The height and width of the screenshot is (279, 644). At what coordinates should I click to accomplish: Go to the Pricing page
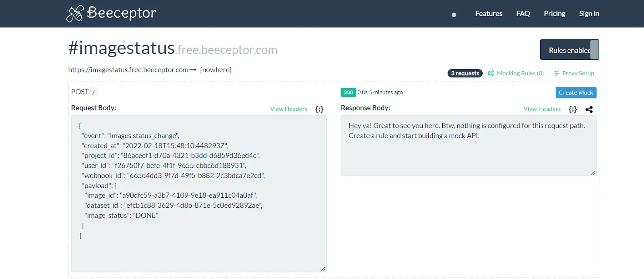click(x=554, y=14)
